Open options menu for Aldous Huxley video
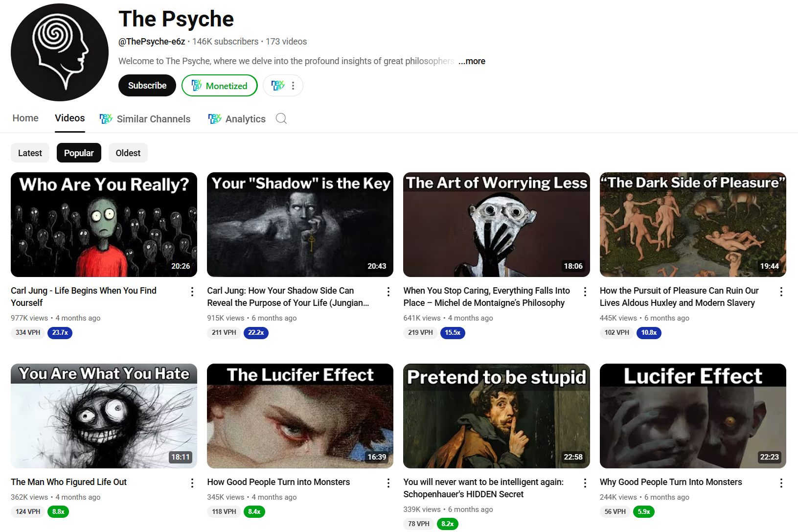The height and width of the screenshot is (532, 798). tap(781, 292)
